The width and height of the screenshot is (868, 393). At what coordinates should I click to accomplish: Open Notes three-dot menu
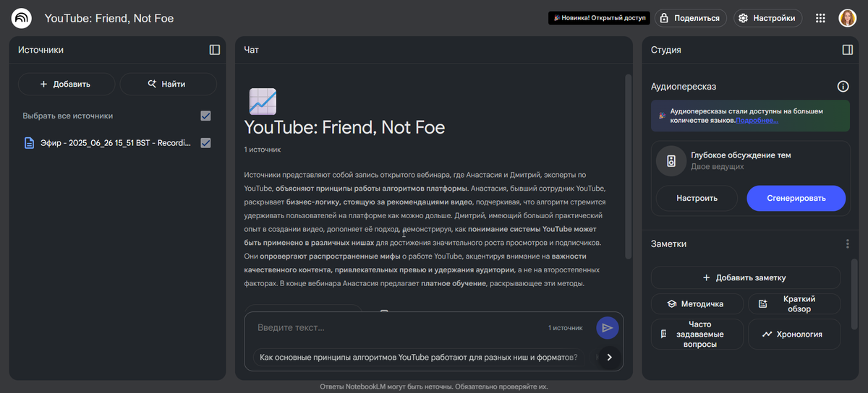click(x=847, y=244)
